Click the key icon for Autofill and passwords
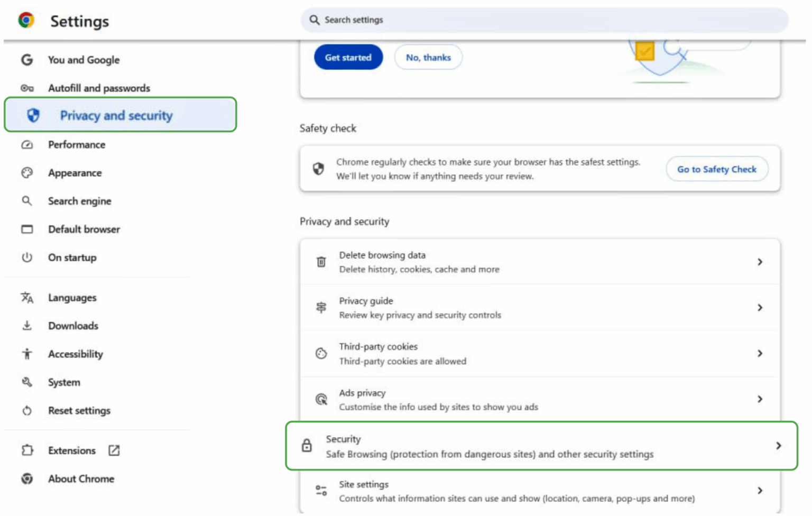This screenshot has height=516, width=812. pyautogui.click(x=27, y=88)
